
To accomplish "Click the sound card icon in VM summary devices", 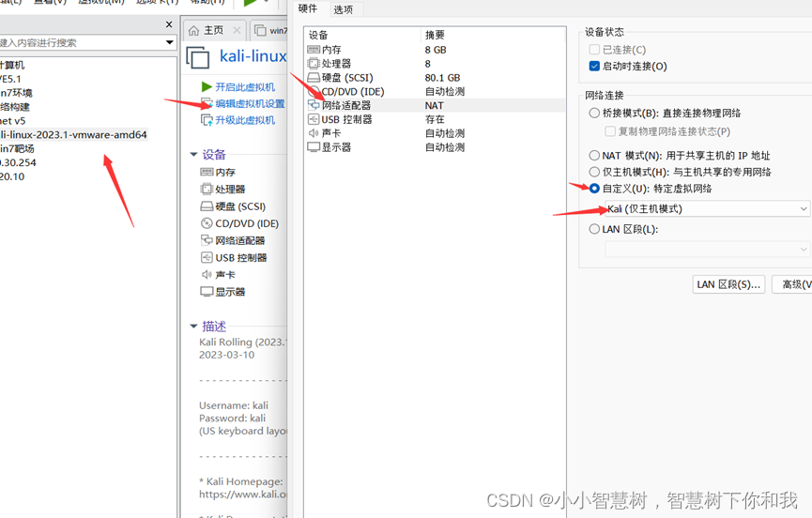I will (207, 274).
